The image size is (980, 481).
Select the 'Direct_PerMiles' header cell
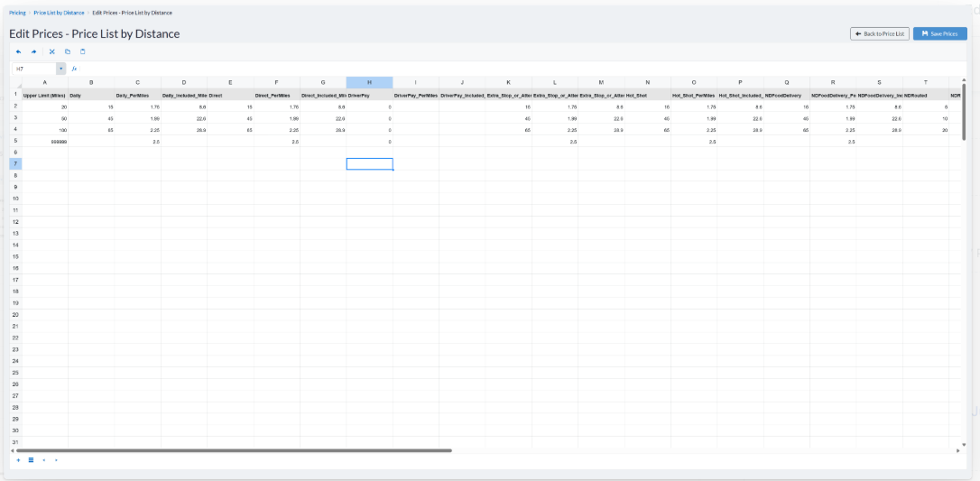pyautogui.click(x=277, y=95)
